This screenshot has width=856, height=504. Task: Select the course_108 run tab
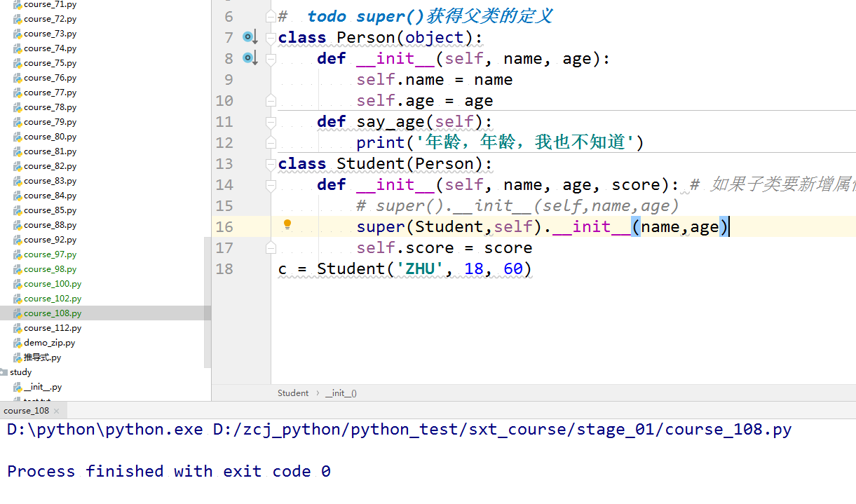point(27,411)
